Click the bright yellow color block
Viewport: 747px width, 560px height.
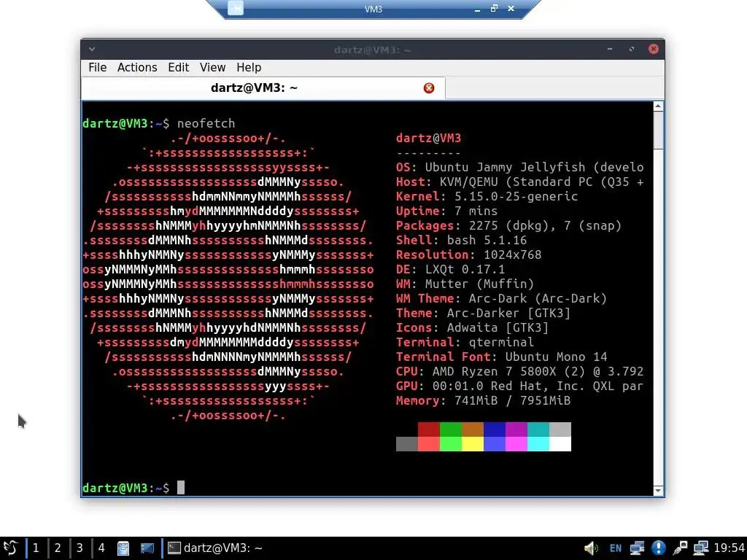(x=473, y=444)
